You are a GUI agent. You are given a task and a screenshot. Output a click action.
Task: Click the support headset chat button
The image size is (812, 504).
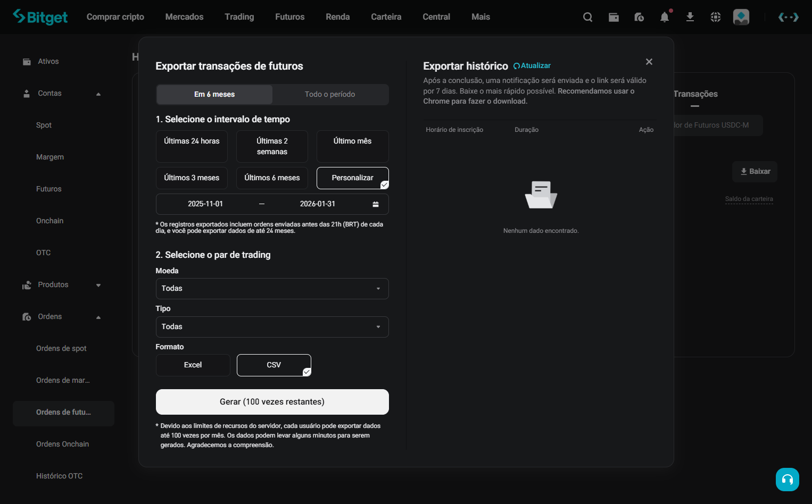tap(788, 480)
